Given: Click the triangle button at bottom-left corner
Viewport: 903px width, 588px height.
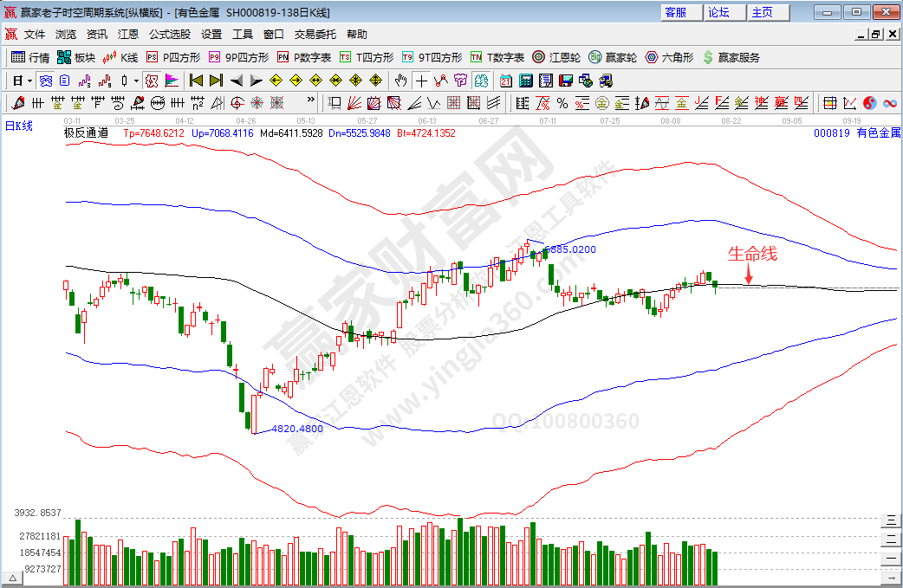Looking at the screenshot, I should pos(13,577).
